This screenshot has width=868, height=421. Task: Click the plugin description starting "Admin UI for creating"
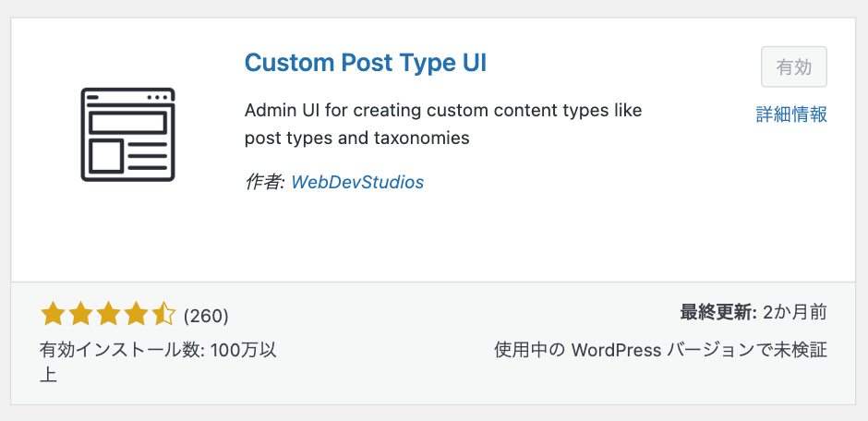coord(443,124)
